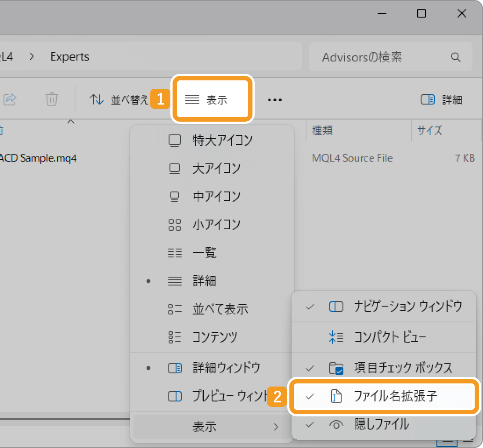Click the コンパクト ビュー arrows icon
The width and height of the screenshot is (483, 448).
pyautogui.click(x=336, y=337)
